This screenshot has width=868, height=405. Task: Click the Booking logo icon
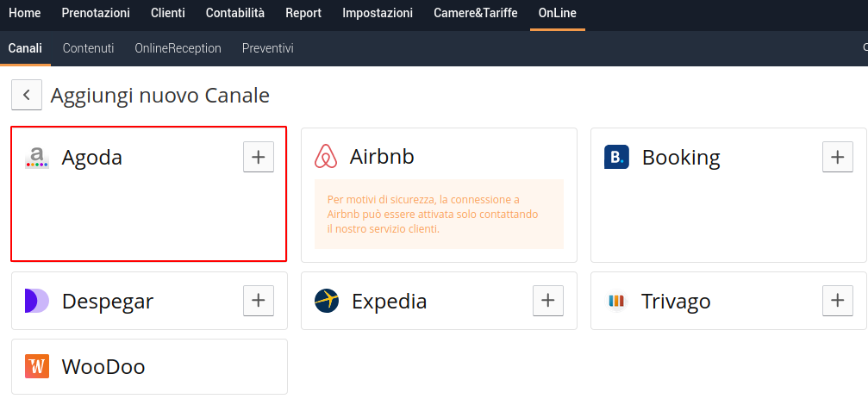click(616, 157)
